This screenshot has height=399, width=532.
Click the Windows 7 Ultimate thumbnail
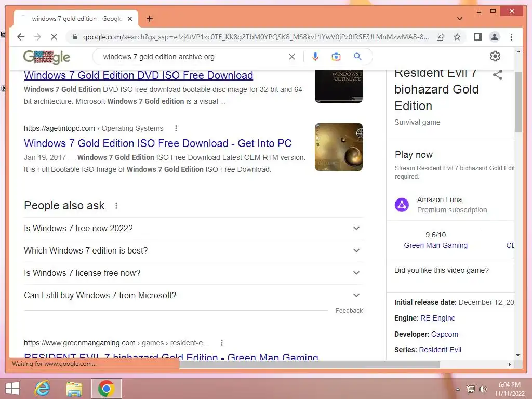point(339,86)
